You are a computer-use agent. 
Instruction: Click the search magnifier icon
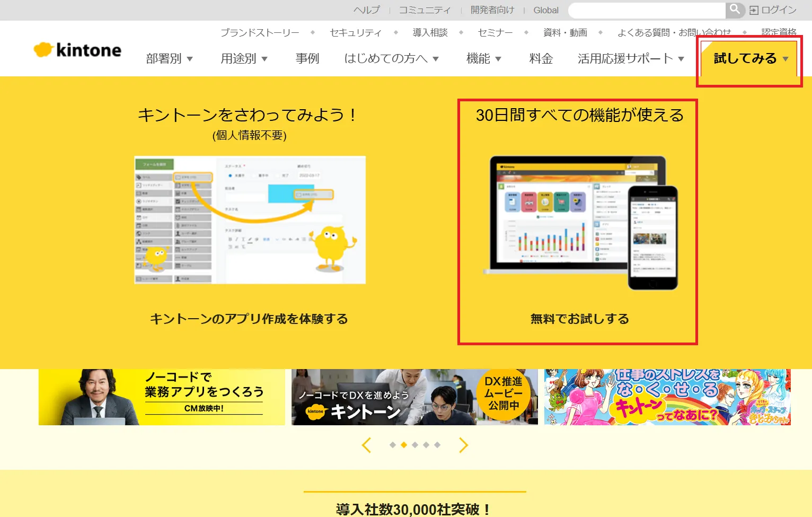[x=735, y=10]
